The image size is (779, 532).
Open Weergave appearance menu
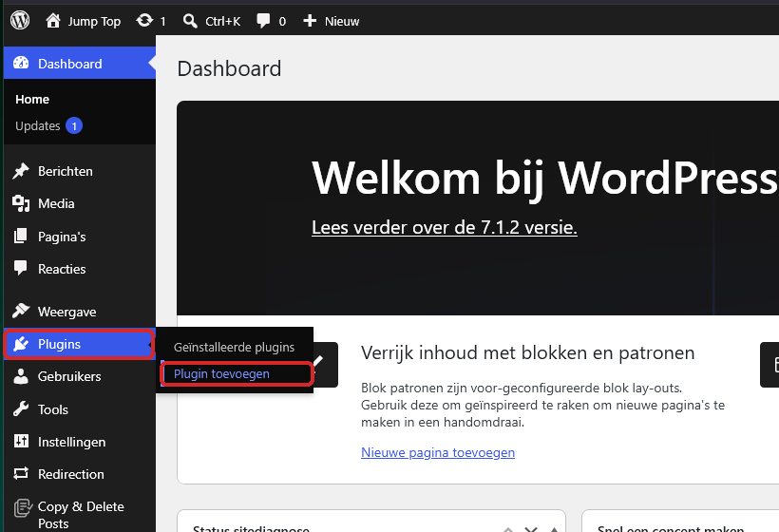[80, 312]
